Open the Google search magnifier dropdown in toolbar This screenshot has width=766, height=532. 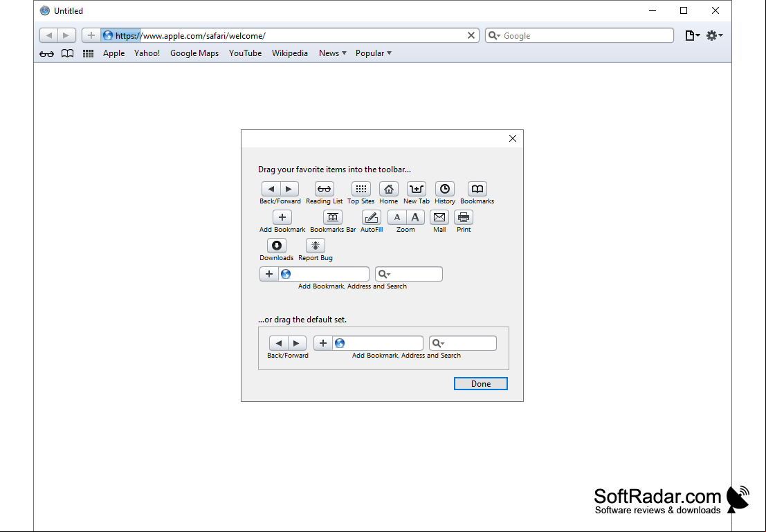[x=494, y=36]
